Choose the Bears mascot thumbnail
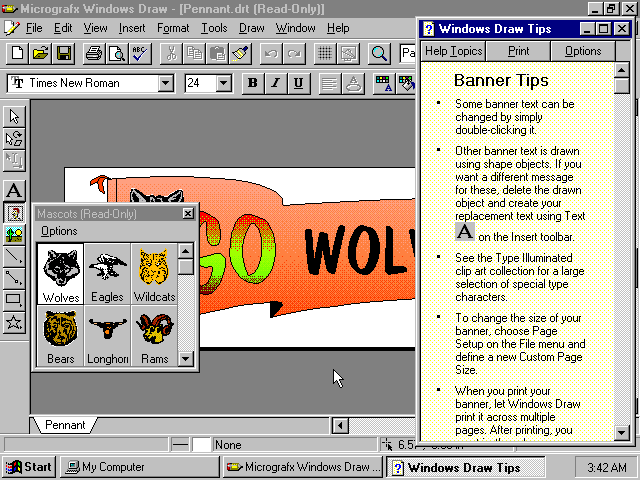 point(60,336)
